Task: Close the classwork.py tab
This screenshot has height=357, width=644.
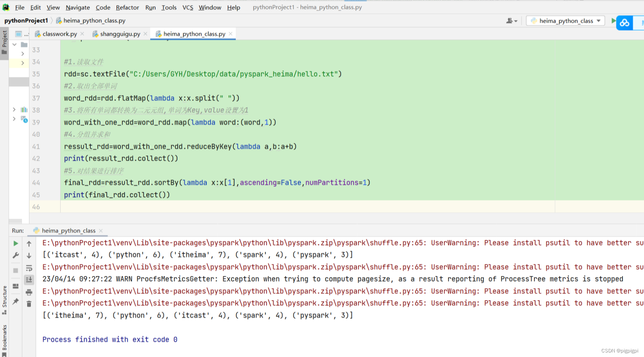Action: (x=82, y=34)
